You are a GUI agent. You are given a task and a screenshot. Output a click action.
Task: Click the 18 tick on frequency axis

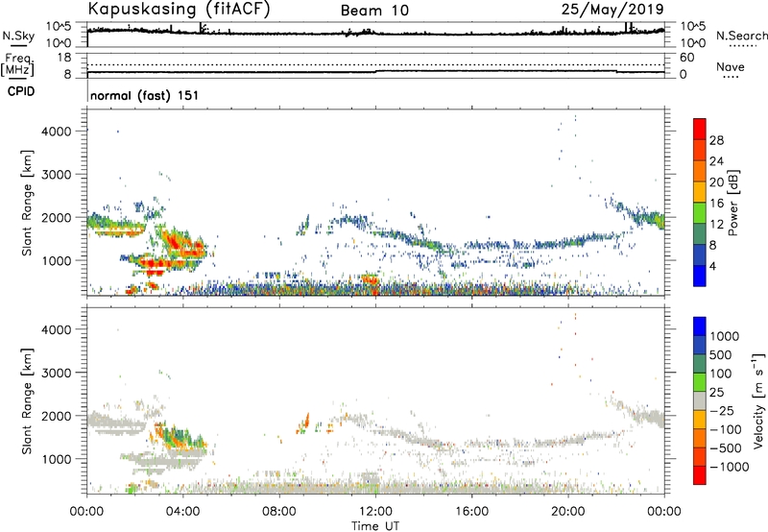64,58
